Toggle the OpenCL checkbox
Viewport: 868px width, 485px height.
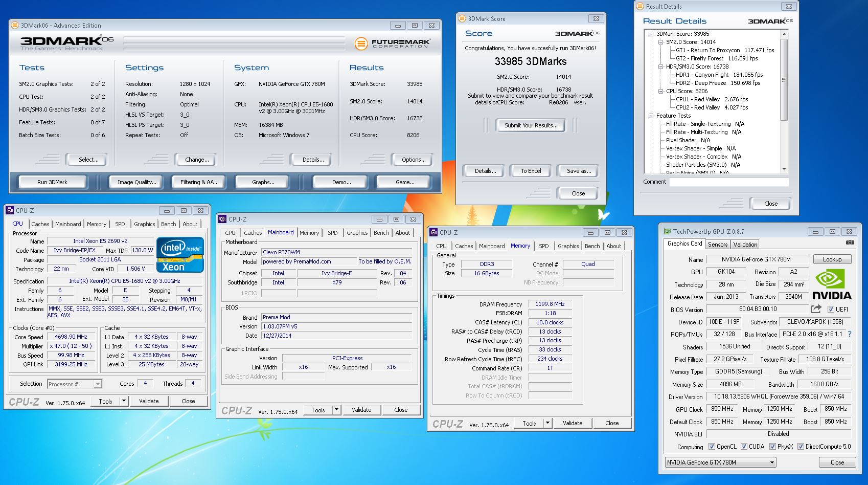pos(712,446)
